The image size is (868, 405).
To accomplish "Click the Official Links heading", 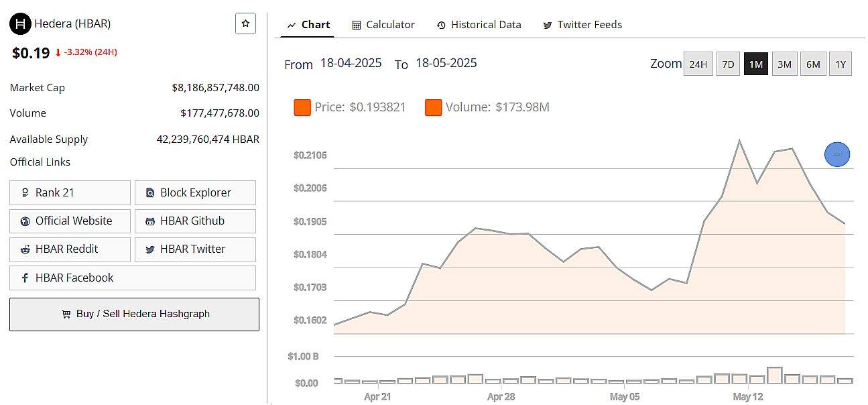I will [40, 162].
